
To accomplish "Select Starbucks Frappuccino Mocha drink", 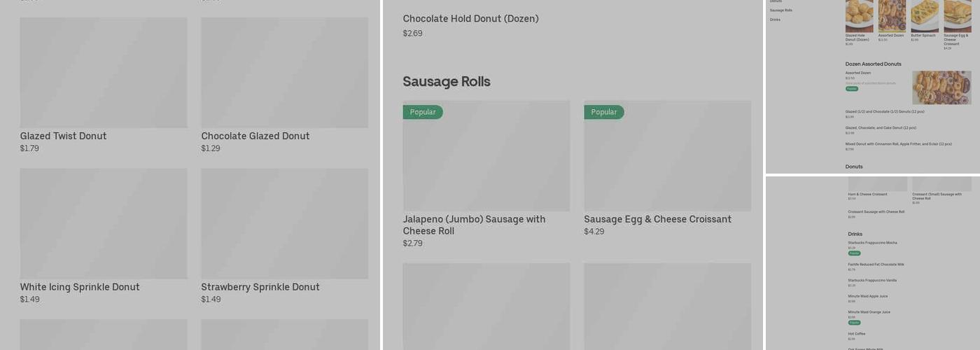I will [872, 243].
